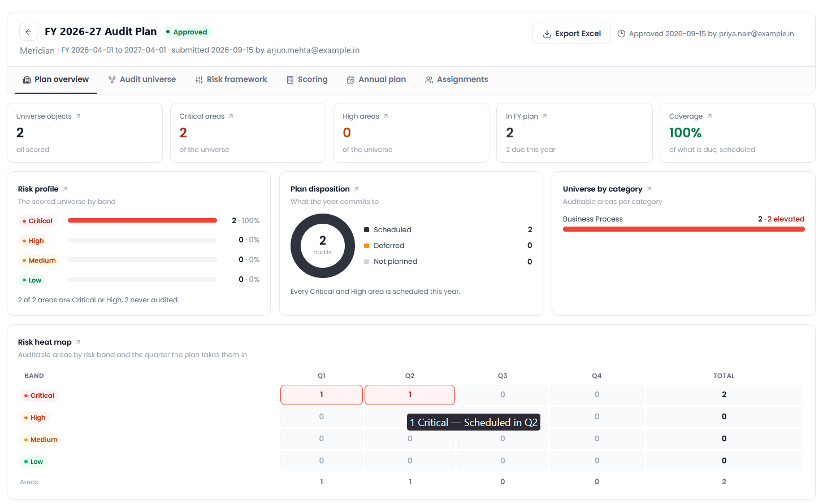Open the Annual plan tab
The image size is (823, 504).
pos(376,80)
